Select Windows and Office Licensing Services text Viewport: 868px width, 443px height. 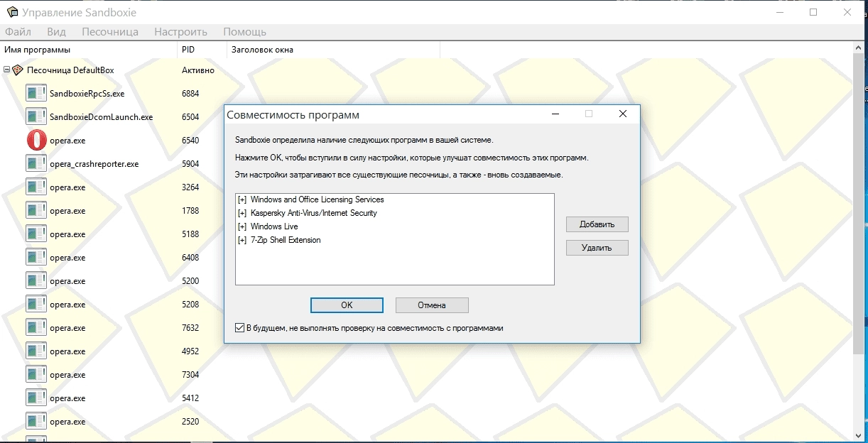click(318, 199)
